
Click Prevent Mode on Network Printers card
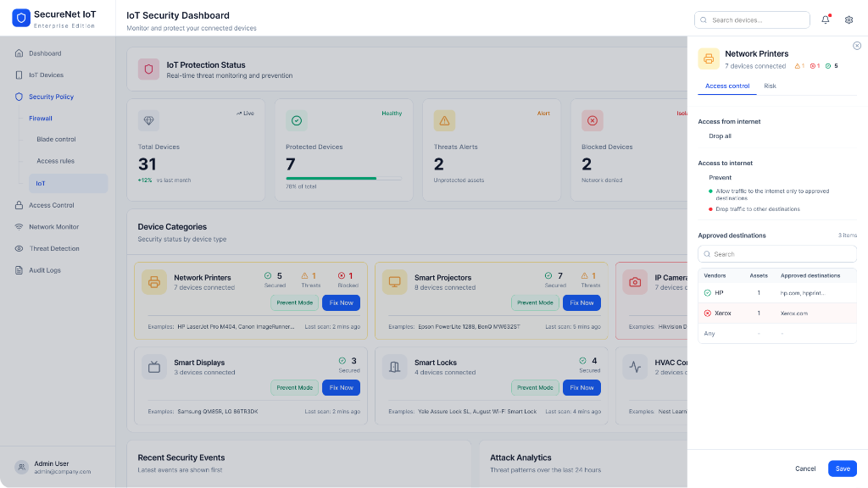tap(294, 302)
